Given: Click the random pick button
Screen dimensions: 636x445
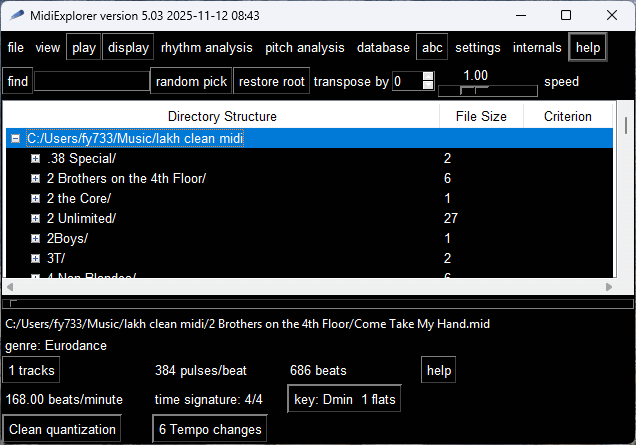Looking at the screenshot, I should pos(191,82).
